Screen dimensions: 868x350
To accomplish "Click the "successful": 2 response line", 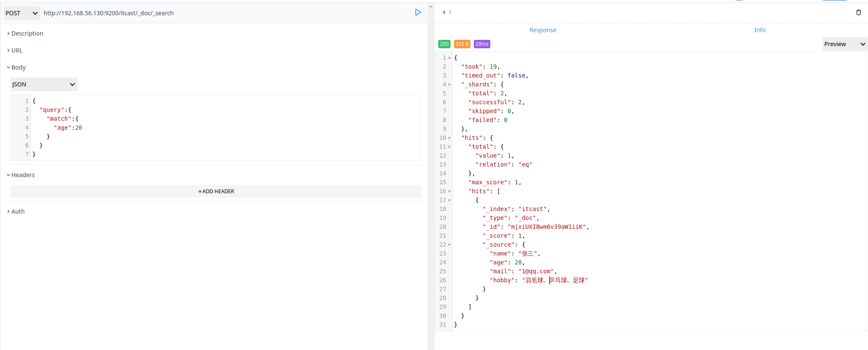I will coord(497,102).
